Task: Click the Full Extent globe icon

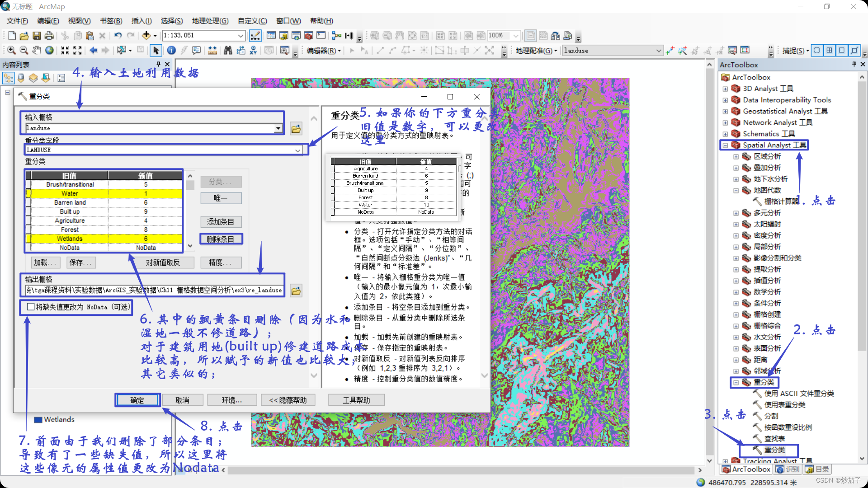Action: click(x=49, y=51)
